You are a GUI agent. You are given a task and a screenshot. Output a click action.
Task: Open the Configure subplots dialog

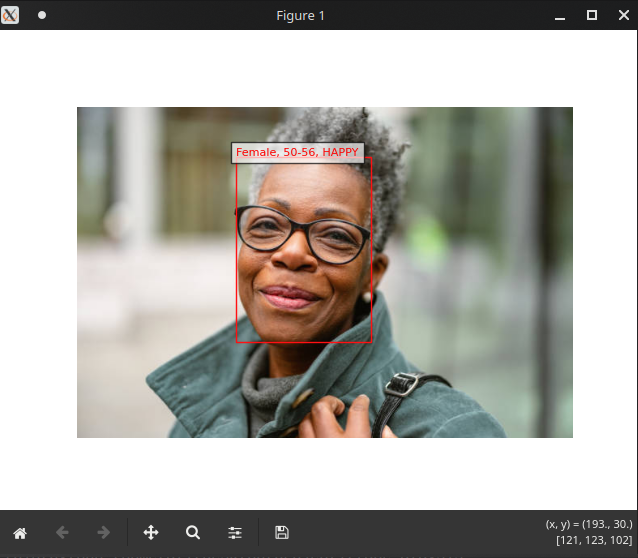(x=235, y=533)
